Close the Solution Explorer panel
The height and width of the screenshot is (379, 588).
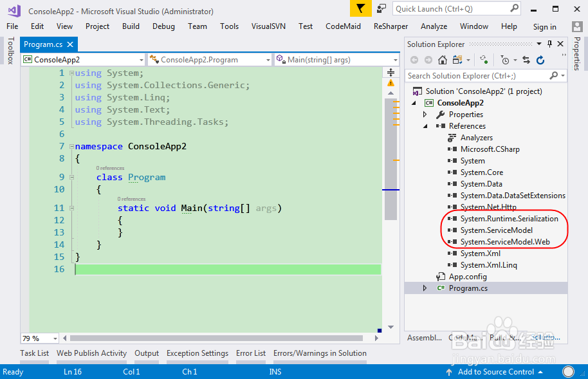click(x=560, y=44)
